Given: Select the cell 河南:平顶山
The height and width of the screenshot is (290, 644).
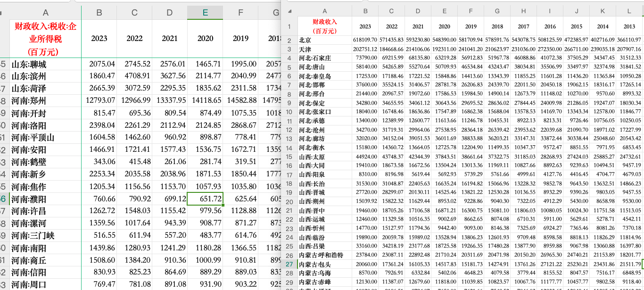Looking at the screenshot, I should point(45,138).
